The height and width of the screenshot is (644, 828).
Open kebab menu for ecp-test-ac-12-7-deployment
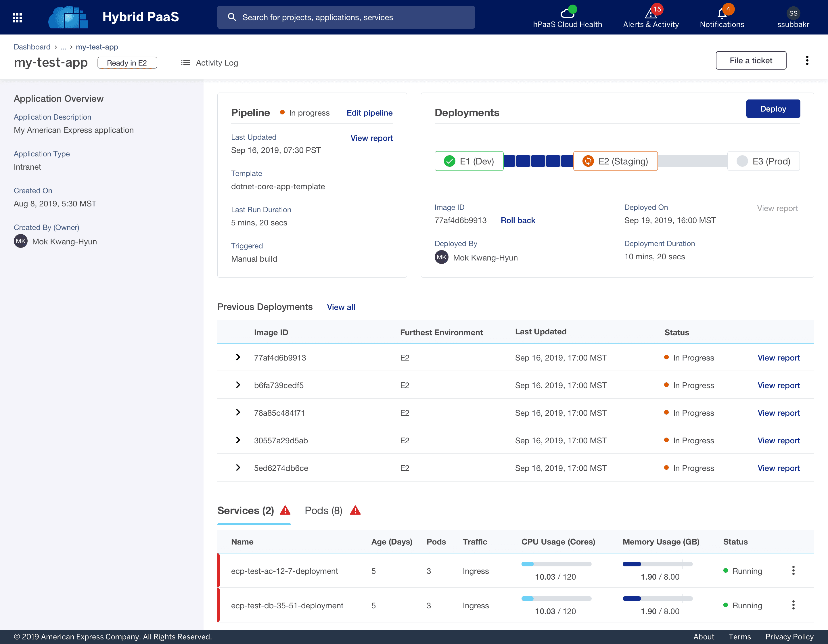pyautogui.click(x=793, y=570)
